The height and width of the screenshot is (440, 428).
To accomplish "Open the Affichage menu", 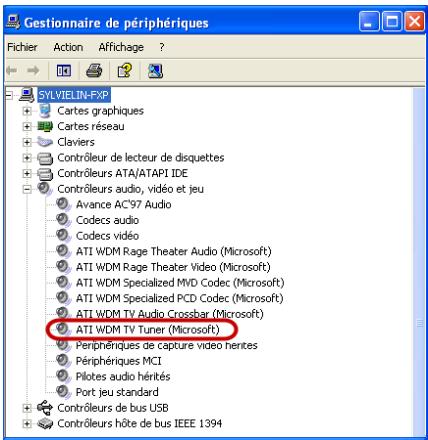I will pos(121,47).
